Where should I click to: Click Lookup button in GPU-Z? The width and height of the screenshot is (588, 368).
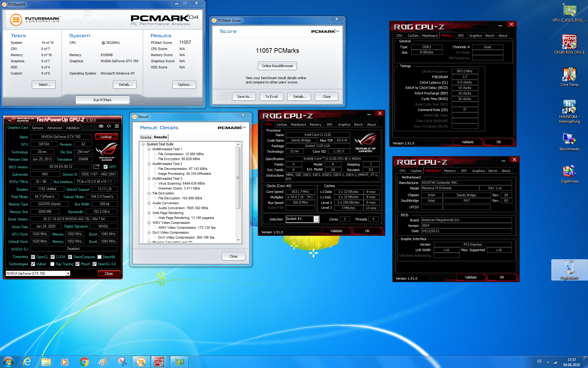(106, 137)
